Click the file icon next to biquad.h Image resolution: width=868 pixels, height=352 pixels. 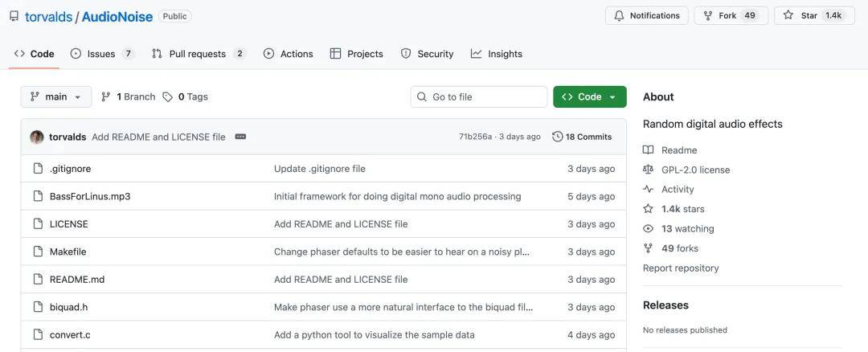(38, 307)
